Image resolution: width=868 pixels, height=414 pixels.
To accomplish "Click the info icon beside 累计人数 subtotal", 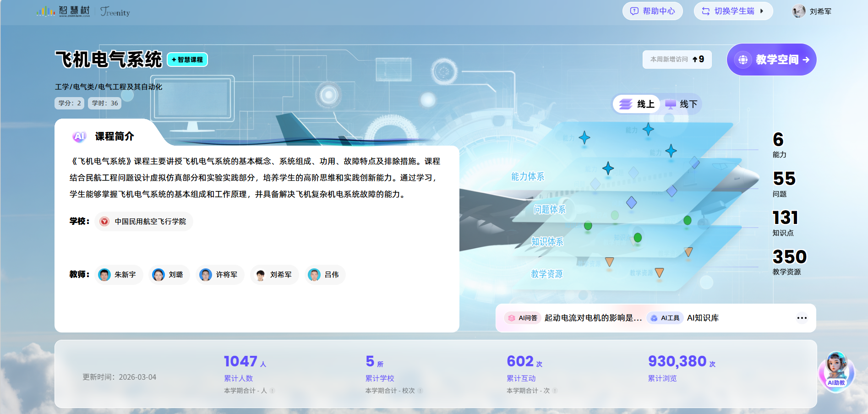I will (x=273, y=391).
